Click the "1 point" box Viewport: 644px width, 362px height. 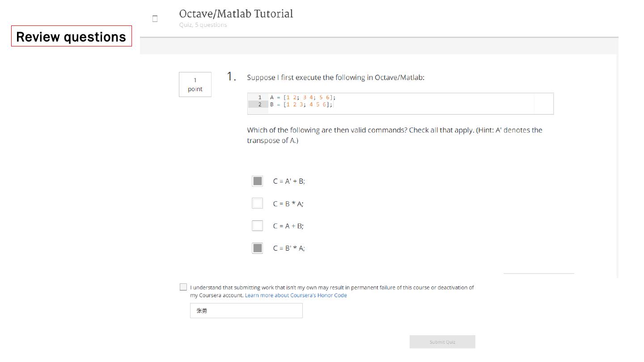195,84
